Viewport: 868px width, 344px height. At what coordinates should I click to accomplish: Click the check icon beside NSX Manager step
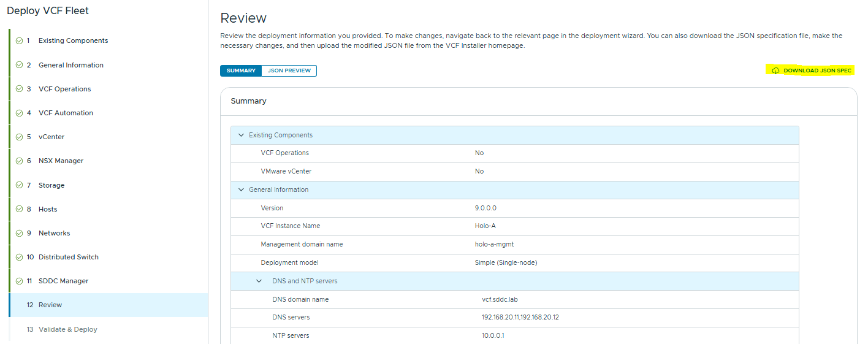click(19, 161)
